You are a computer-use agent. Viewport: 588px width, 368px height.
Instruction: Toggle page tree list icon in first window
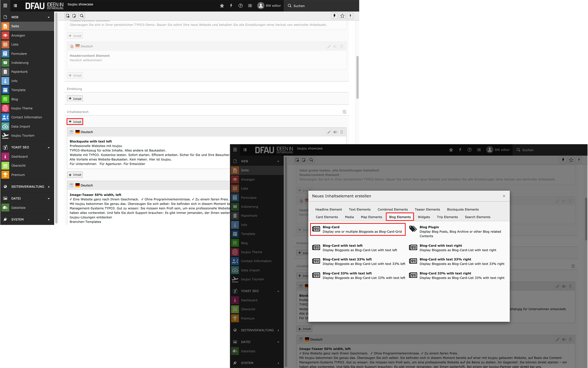tap(15, 6)
